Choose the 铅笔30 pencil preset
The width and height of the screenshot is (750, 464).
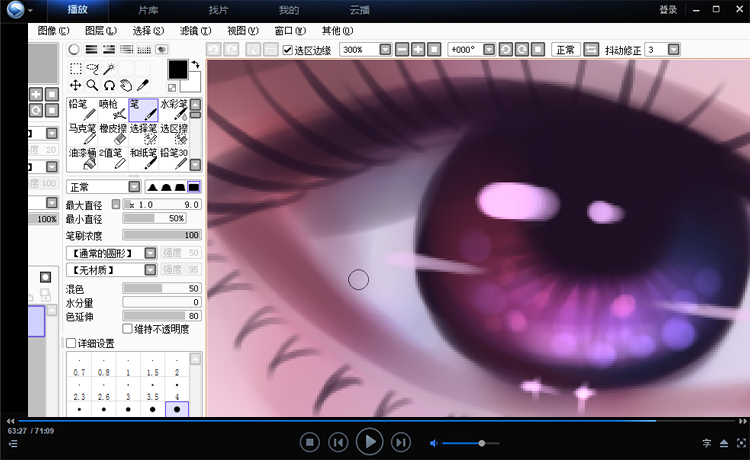coord(174,159)
